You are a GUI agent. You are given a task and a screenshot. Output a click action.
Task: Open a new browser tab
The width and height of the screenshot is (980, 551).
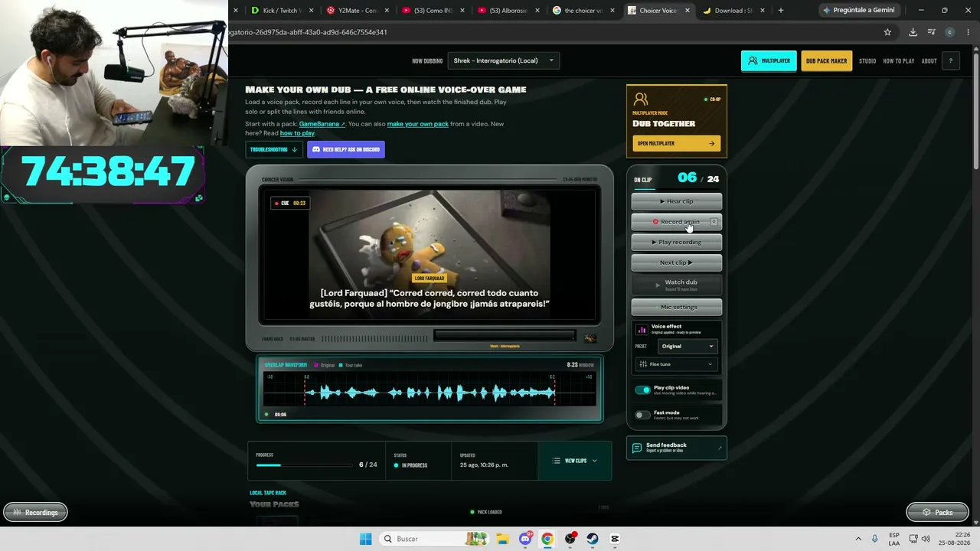tap(780, 11)
